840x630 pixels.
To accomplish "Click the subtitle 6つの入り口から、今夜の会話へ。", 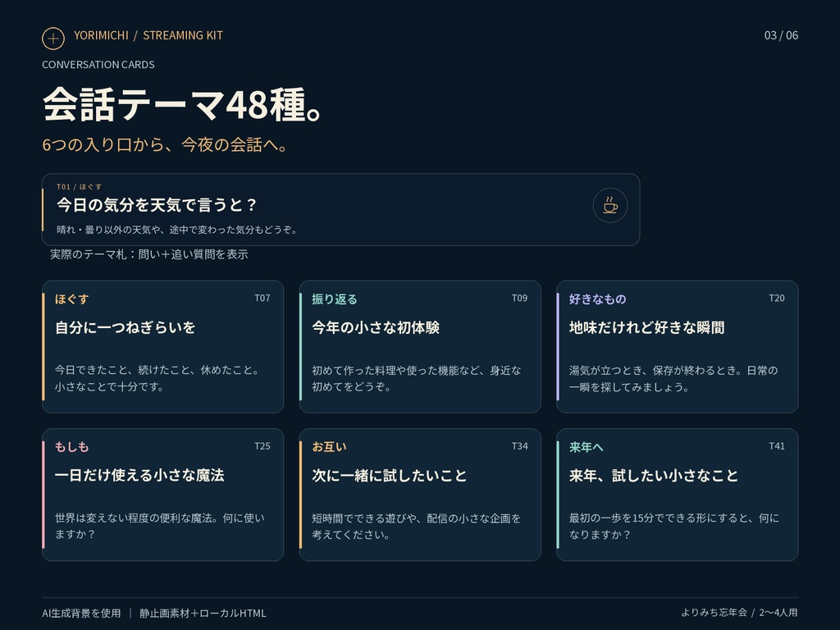I will 165,144.
